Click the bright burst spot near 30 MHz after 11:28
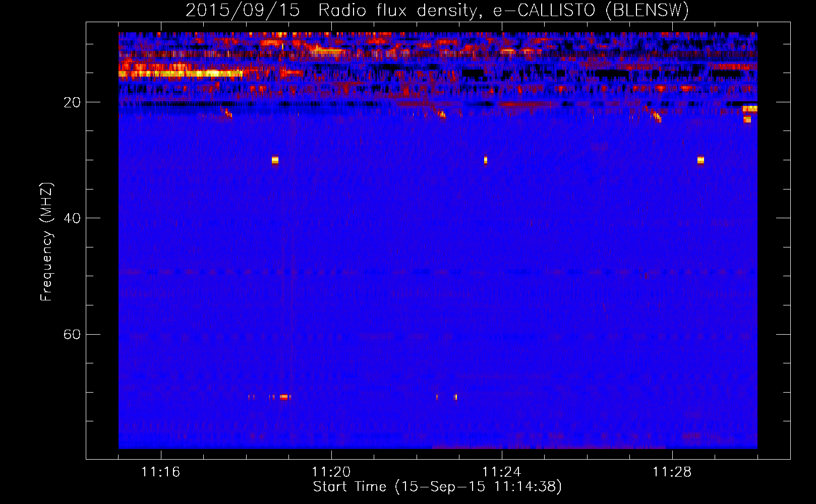816x504 pixels. tap(701, 160)
